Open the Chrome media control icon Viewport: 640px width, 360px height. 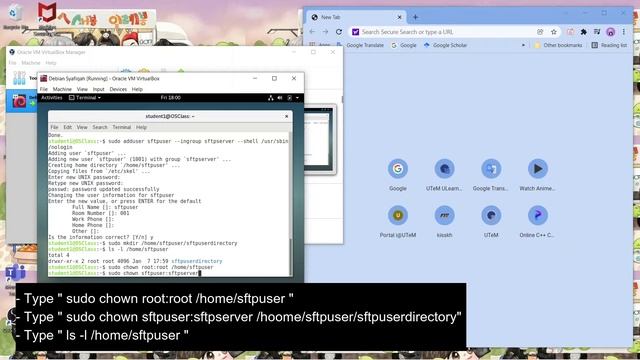(597, 32)
